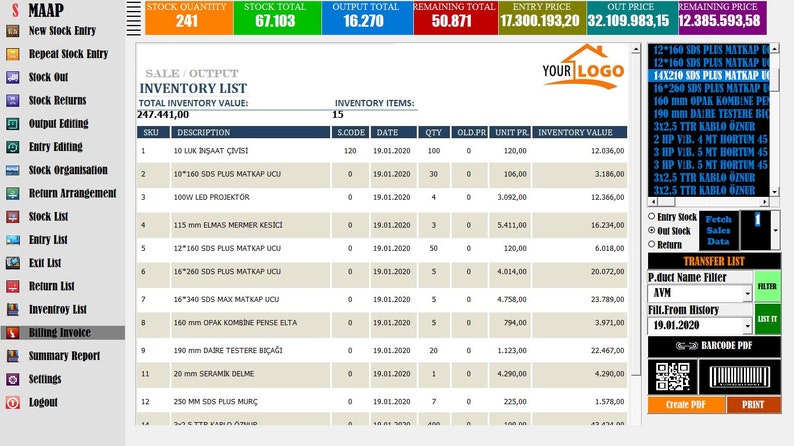Click the product list scroll down arrow
Image resolution: width=794 pixels, height=446 pixels.
point(774,192)
